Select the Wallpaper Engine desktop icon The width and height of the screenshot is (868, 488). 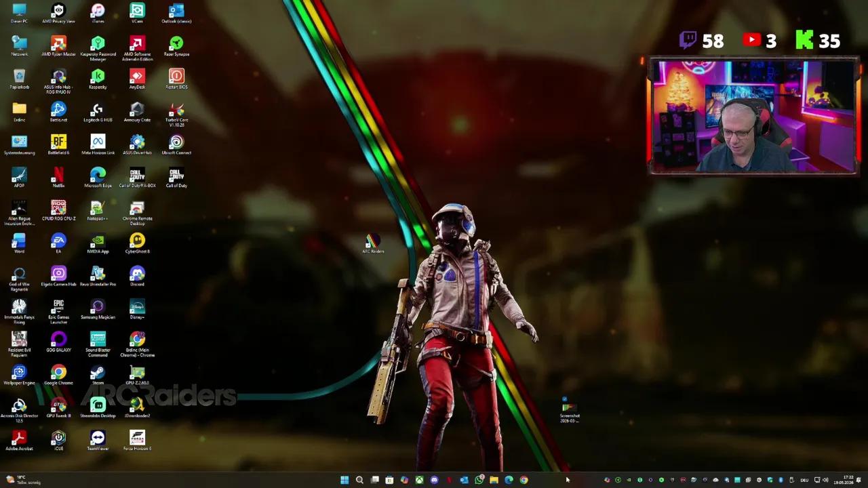click(19, 375)
